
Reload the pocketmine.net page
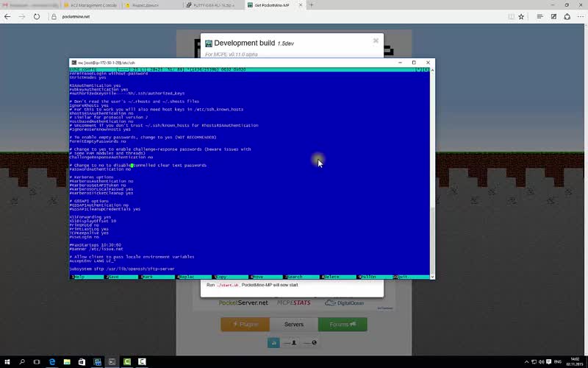tap(36, 16)
